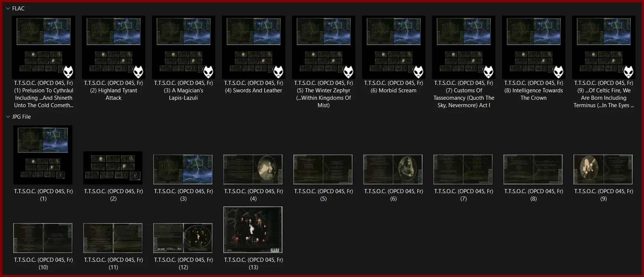Click JPG filename ending in (9)
Screen dimensions: 644x277
tap(604, 195)
